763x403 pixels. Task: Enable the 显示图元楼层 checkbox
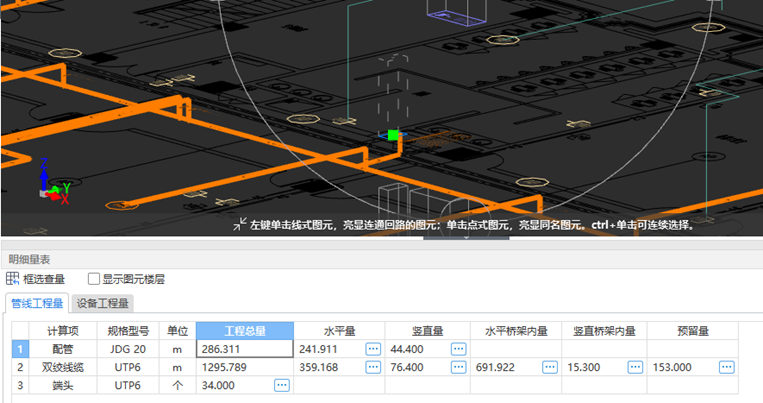(x=94, y=279)
